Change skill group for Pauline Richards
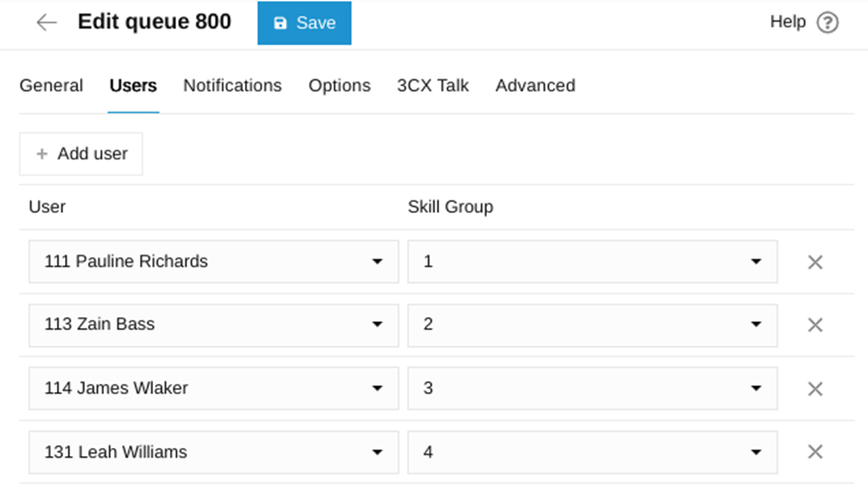868x496 pixels. (592, 261)
